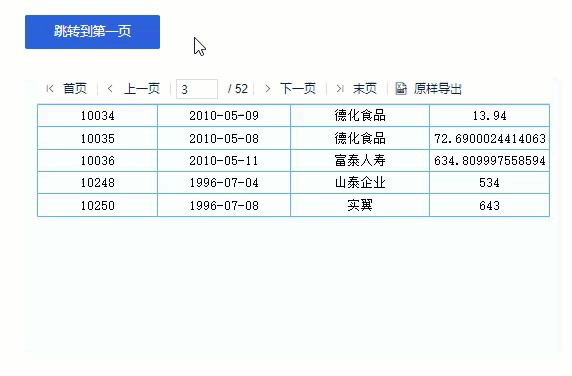Select value cell 634.809997558594
Screen dimensions: 572x376
pos(490,160)
